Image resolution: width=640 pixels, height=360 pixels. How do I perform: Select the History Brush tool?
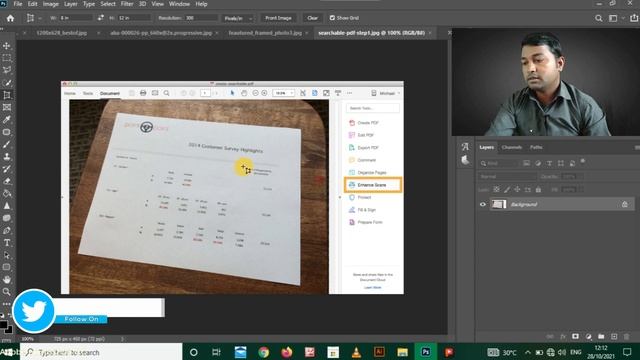pyautogui.click(x=7, y=169)
